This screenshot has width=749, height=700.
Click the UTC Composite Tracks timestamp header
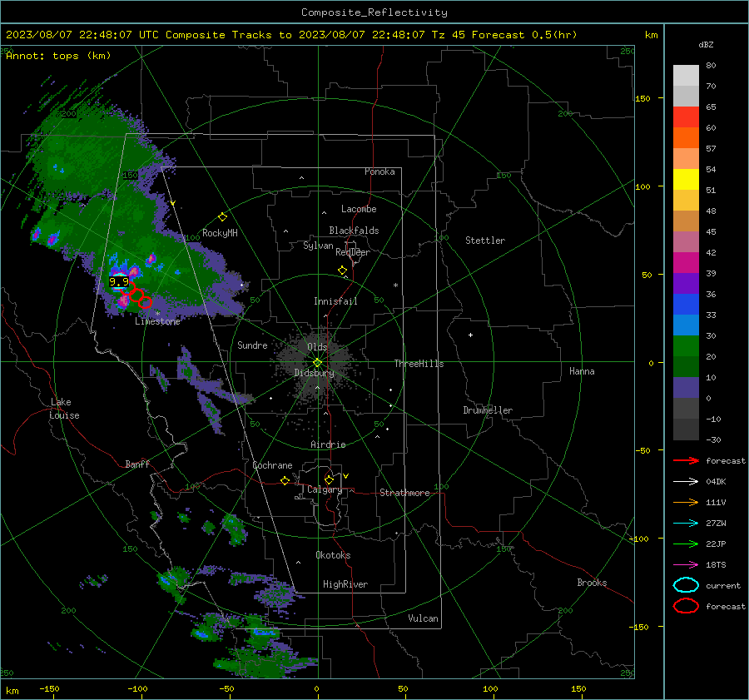(291, 35)
